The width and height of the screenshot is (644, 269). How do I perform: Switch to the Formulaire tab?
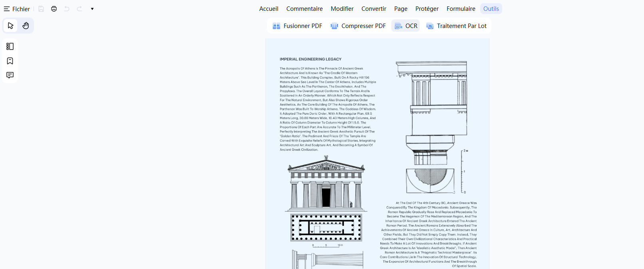coord(461,9)
